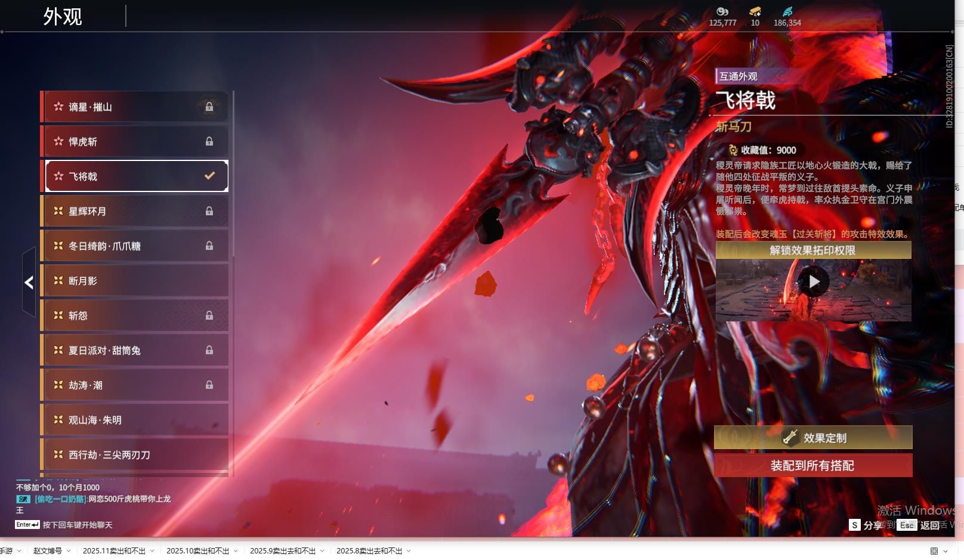The image size is (964, 560).
Task: Click the lock icon on 劫涛·潮
Action: coord(209,385)
